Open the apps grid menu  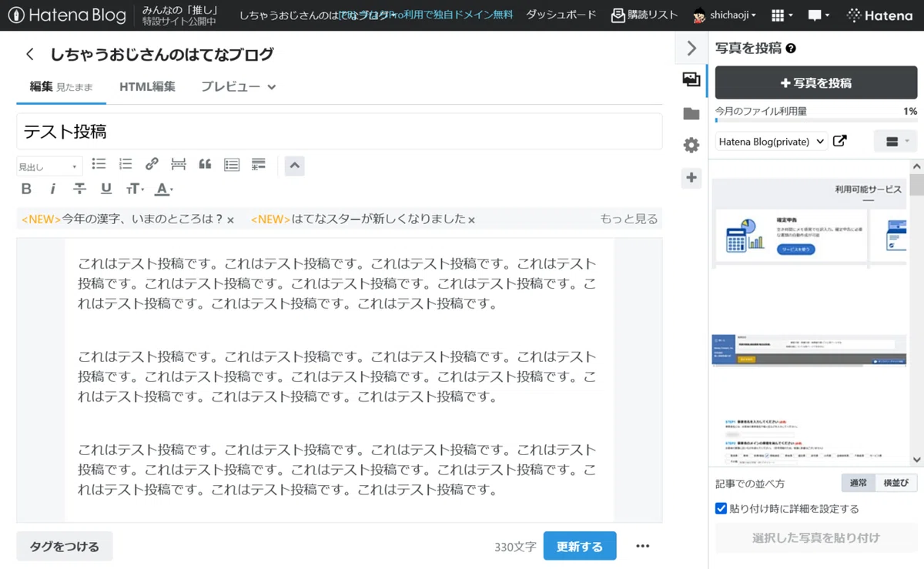[782, 15]
